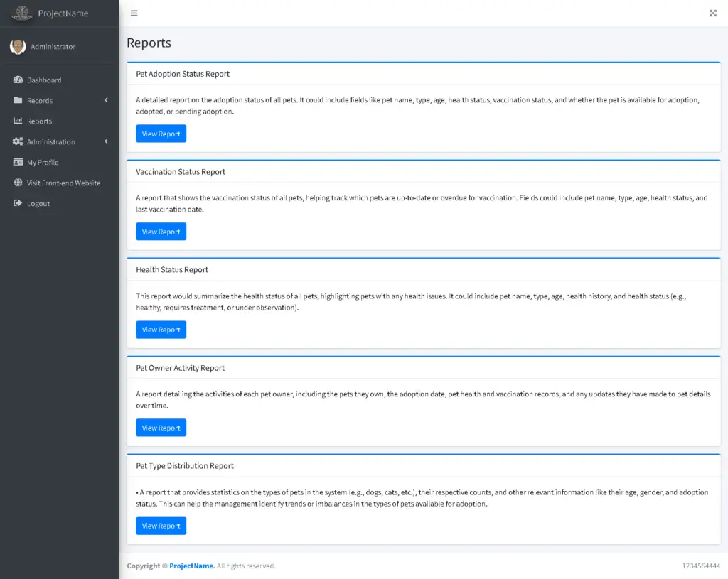Click the My Profile ID card icon
The height and width of the screenshot is (579, 728).
[x=18, y=163]
